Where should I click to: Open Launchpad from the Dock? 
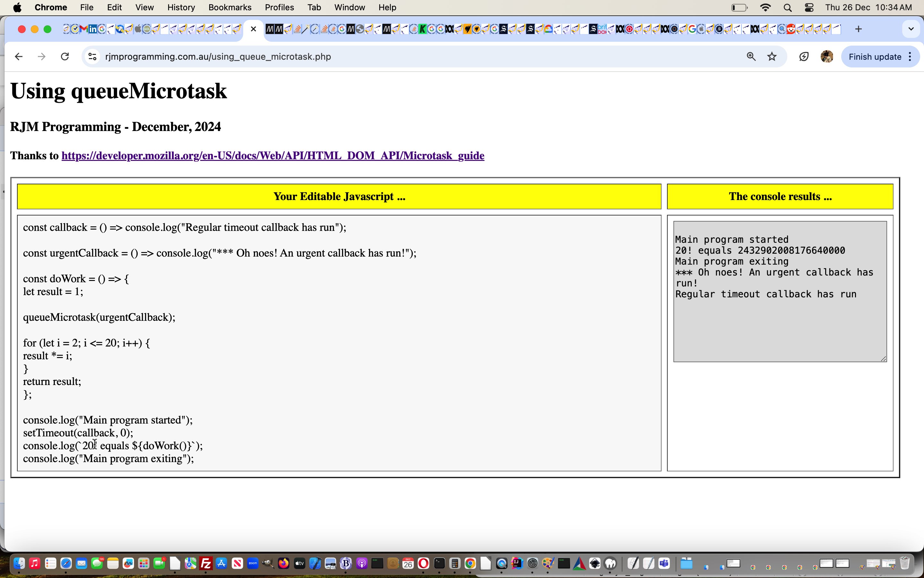point(144,563)
